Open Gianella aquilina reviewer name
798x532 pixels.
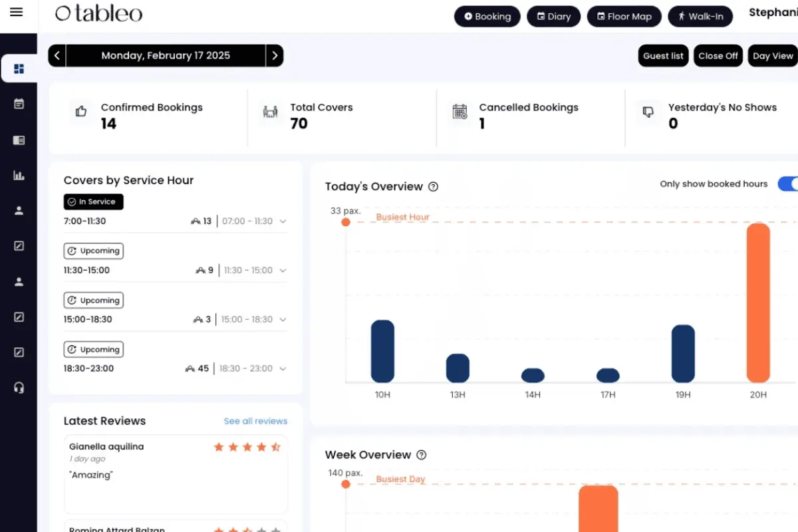tap(106, 447)
